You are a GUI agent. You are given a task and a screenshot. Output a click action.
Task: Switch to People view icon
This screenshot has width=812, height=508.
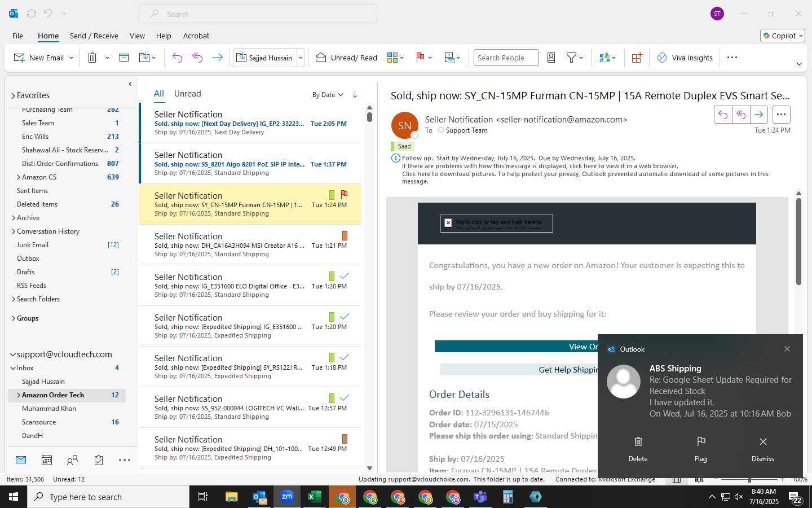coord(72,460)
